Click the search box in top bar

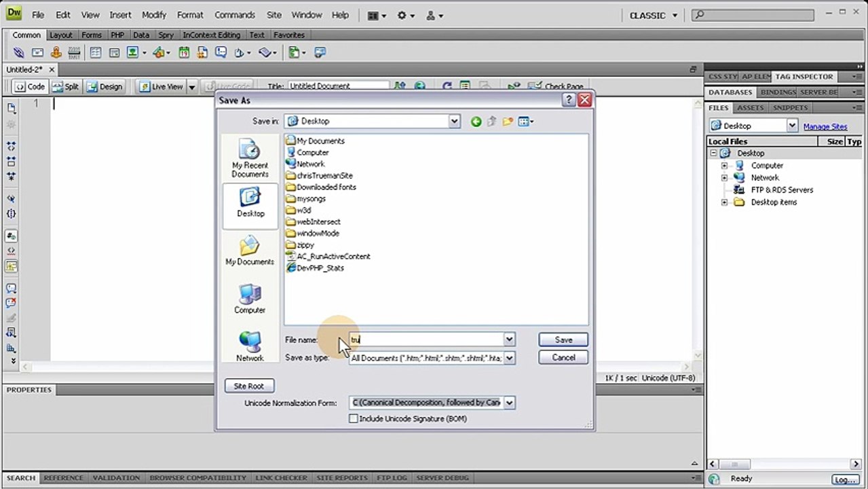(x=753, y=15)
